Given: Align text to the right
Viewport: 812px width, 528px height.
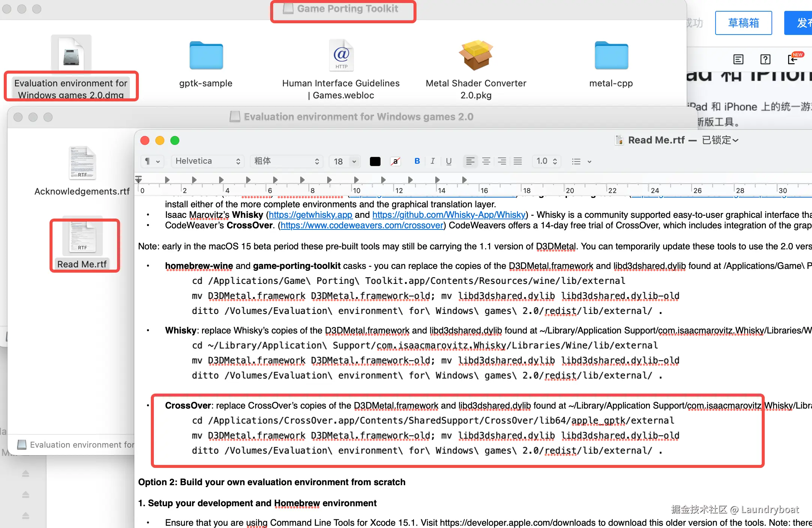Looking at the screenshot, I should [x=502, y=161].
